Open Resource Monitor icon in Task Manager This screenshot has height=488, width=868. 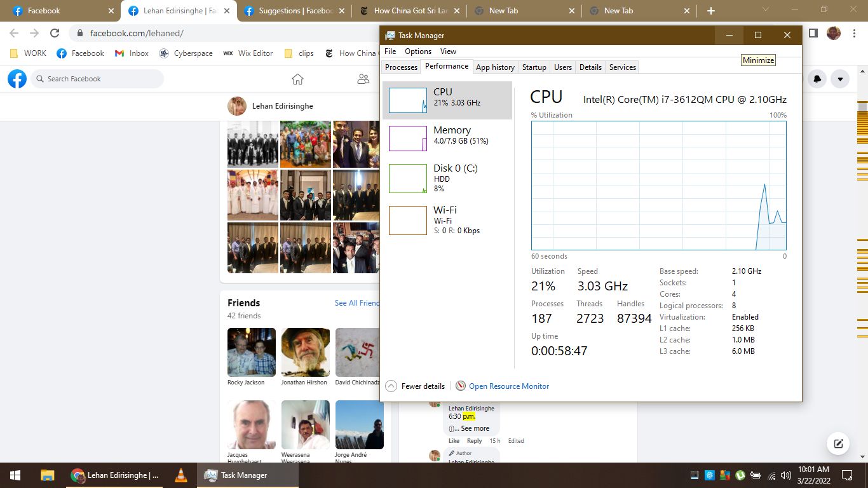[x=462, y=386]
